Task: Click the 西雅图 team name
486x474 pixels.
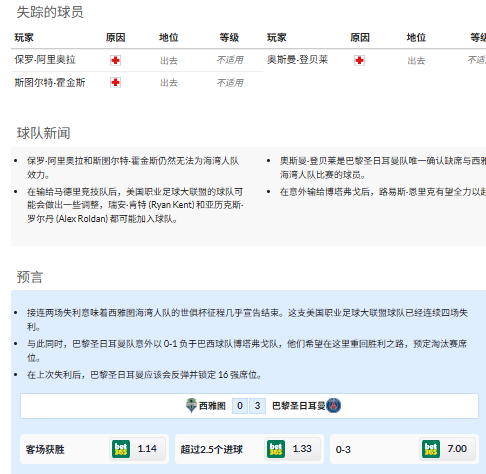Action: tap(212, 406)
